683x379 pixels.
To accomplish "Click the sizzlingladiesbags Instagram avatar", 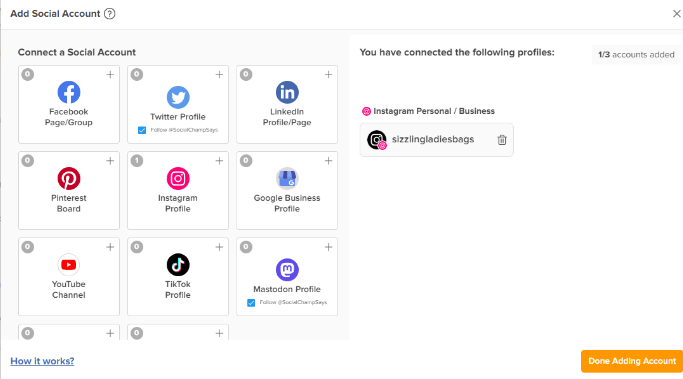I will 377,140.
